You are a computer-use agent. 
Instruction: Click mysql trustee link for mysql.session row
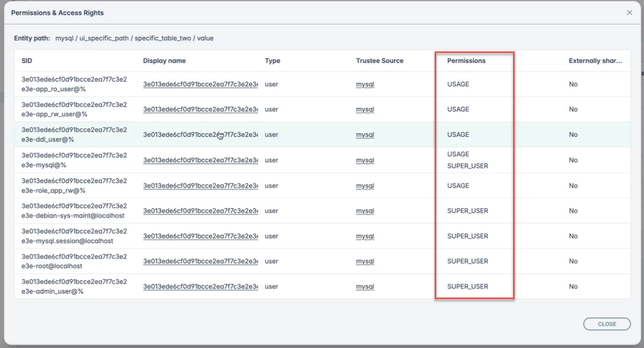(365, 236)
